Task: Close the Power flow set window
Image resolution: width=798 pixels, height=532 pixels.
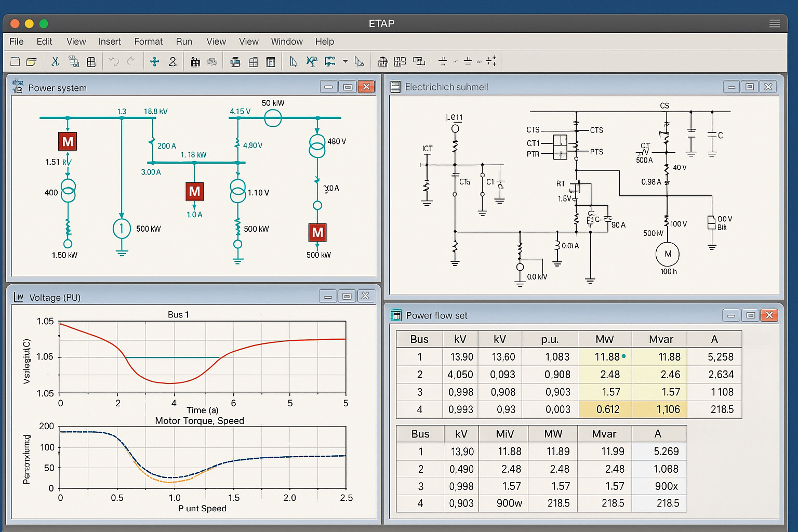Action: 769,315
